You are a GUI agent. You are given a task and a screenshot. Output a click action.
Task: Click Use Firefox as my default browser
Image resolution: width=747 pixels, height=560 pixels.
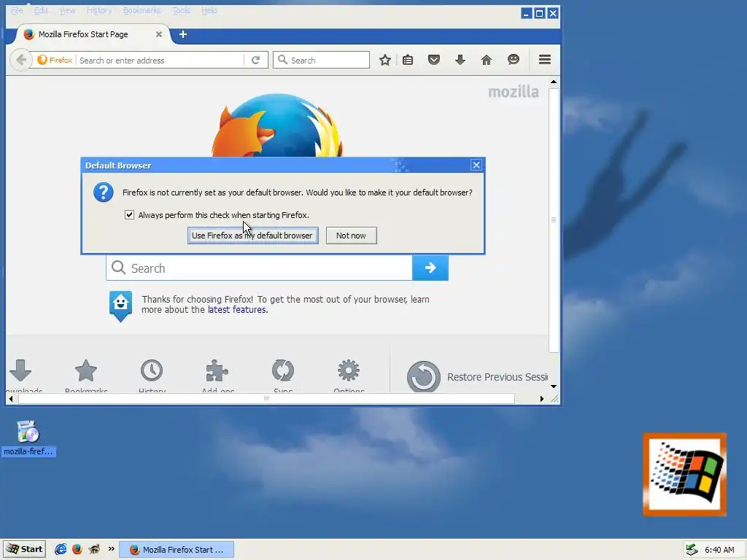[252, 236]
